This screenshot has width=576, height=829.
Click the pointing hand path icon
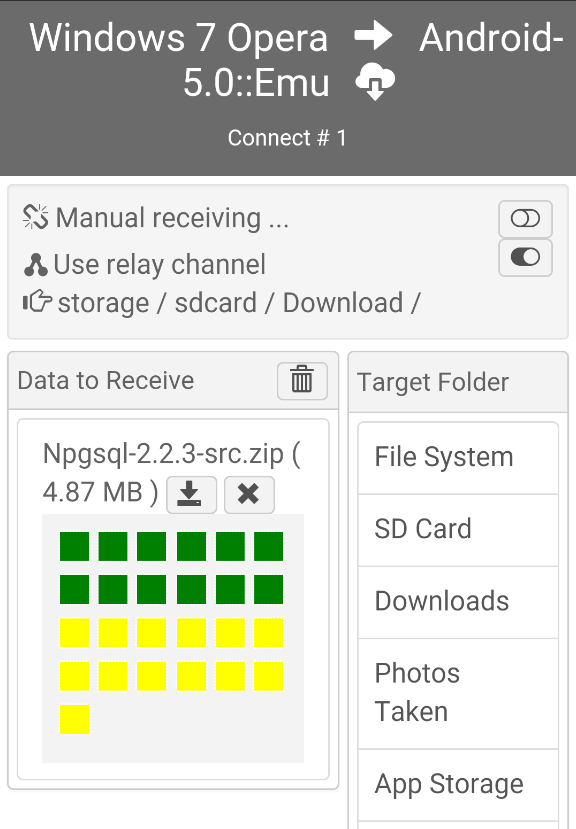pos(37,302)
